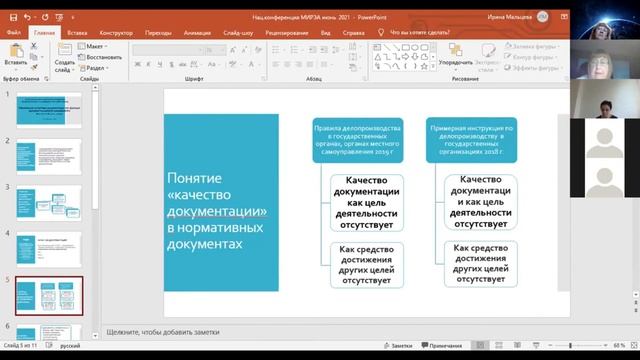Viewport: 640px width, 360px height.
Task: Select slide 1 thumbnail
Action: (49, 110)
